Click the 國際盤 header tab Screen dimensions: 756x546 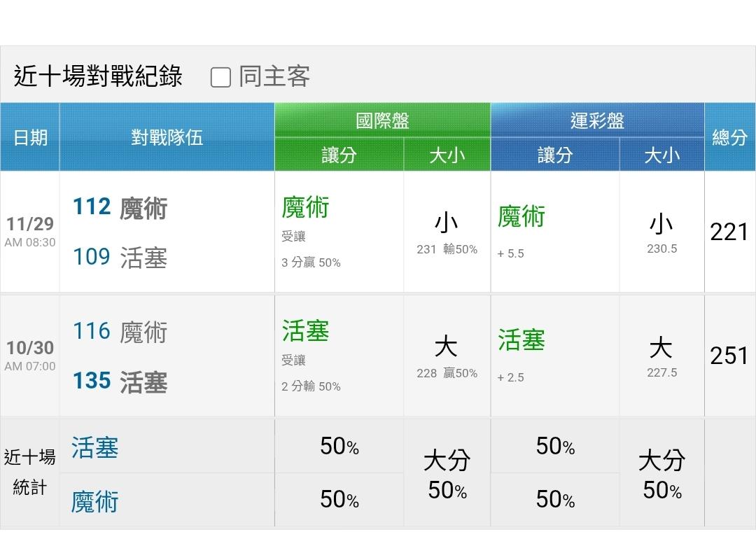382,120
